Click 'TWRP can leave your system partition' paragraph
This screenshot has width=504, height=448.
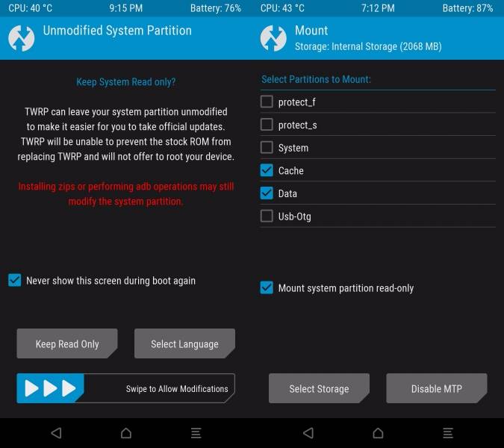click(x=126, y=134)
